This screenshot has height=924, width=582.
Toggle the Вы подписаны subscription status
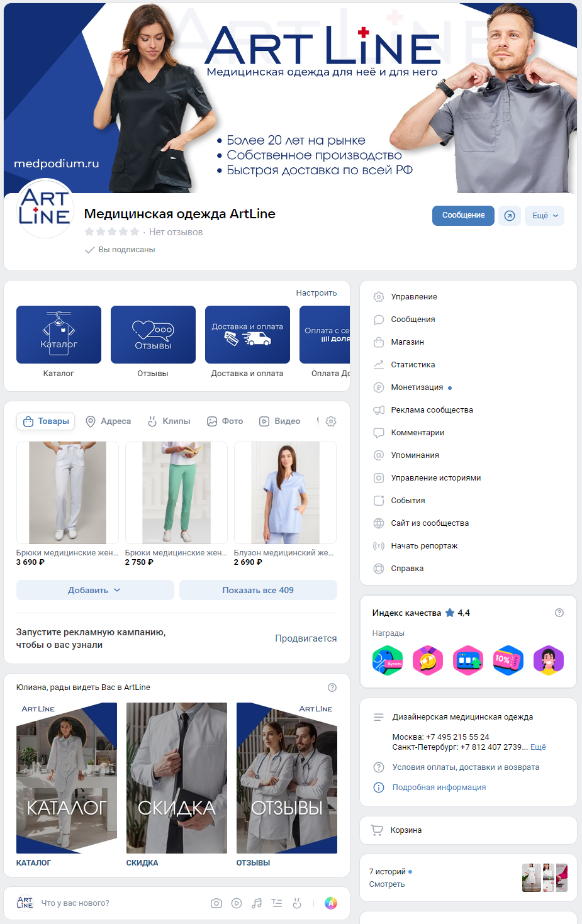120,250
